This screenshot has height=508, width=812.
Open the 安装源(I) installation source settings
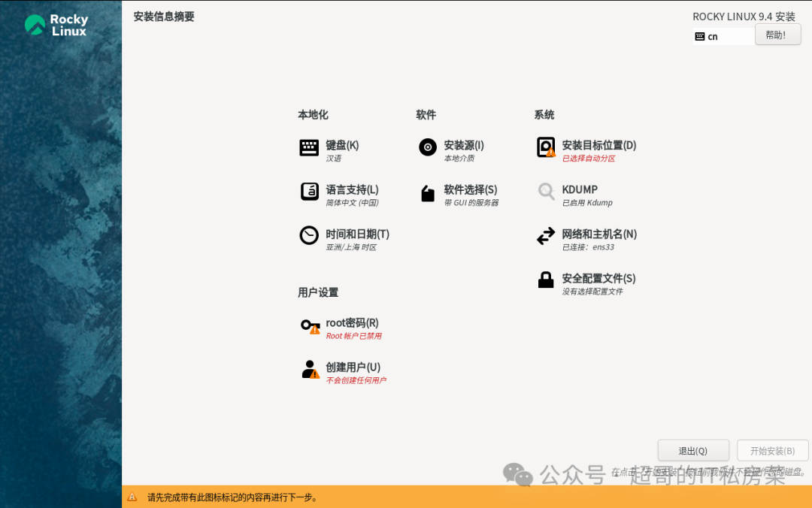(x=427, y=147)
